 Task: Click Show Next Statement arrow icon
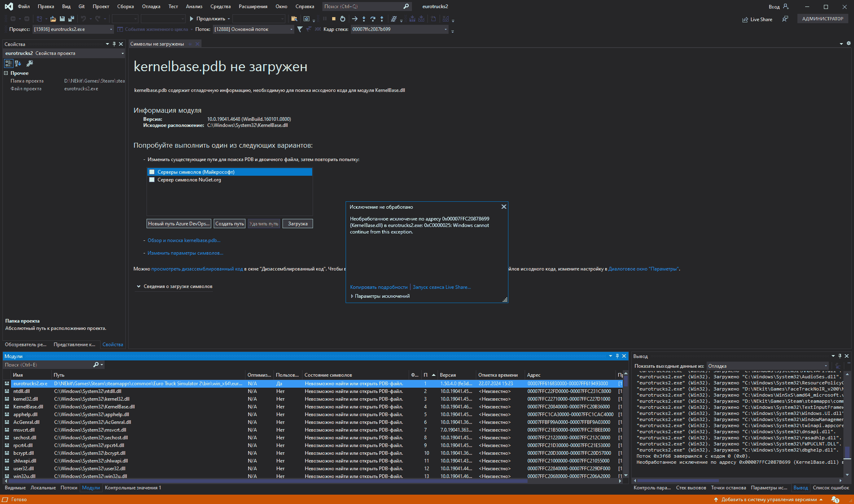click(355, 19)
